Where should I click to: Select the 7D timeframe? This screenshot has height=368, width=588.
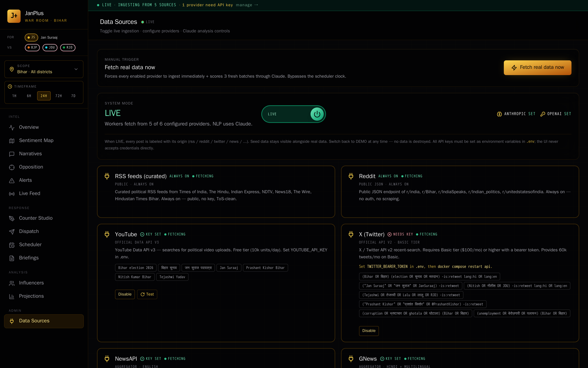73,96
